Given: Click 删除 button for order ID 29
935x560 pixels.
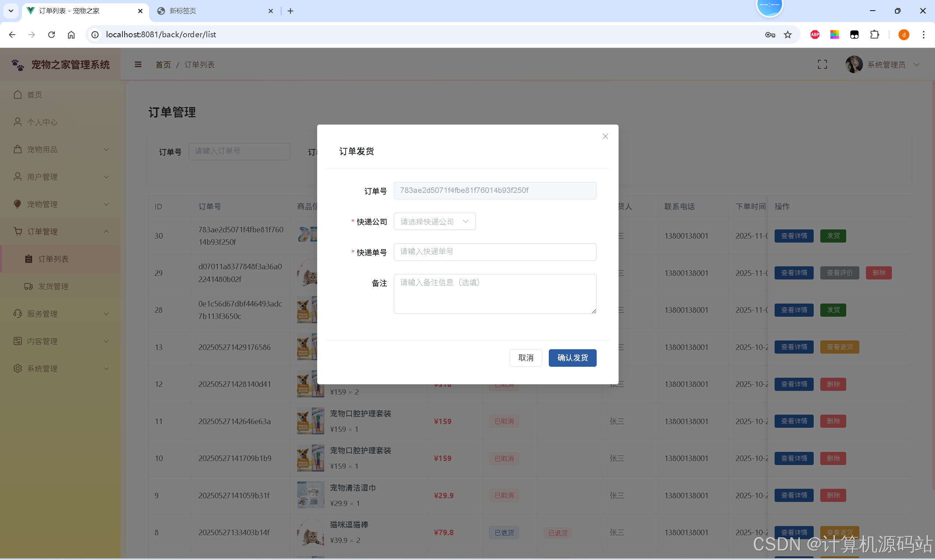Looking at the screenshot, I should pos(879,273).
